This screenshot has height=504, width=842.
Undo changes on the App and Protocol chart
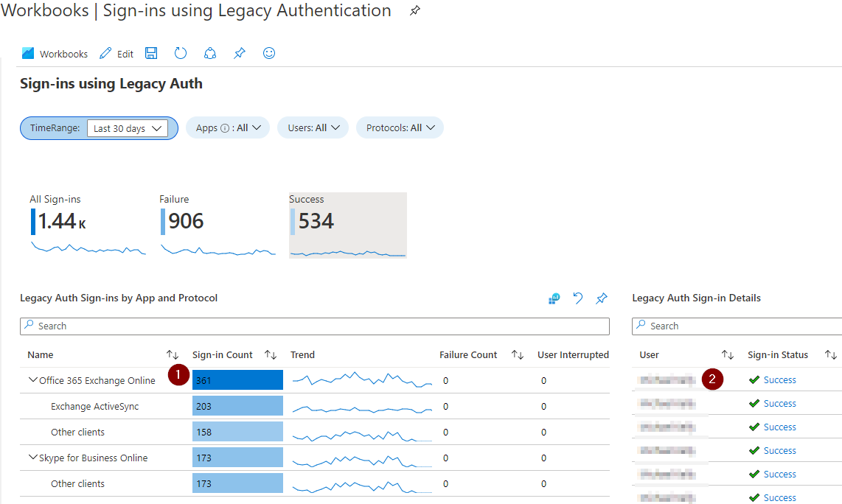coord(577,298)
